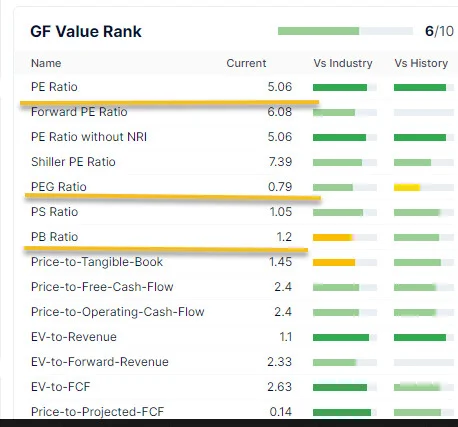The width and height of the screenshot is (458, 427).
Task: Open Price-to-Projected-FCF metric
Action: (97, 412)
